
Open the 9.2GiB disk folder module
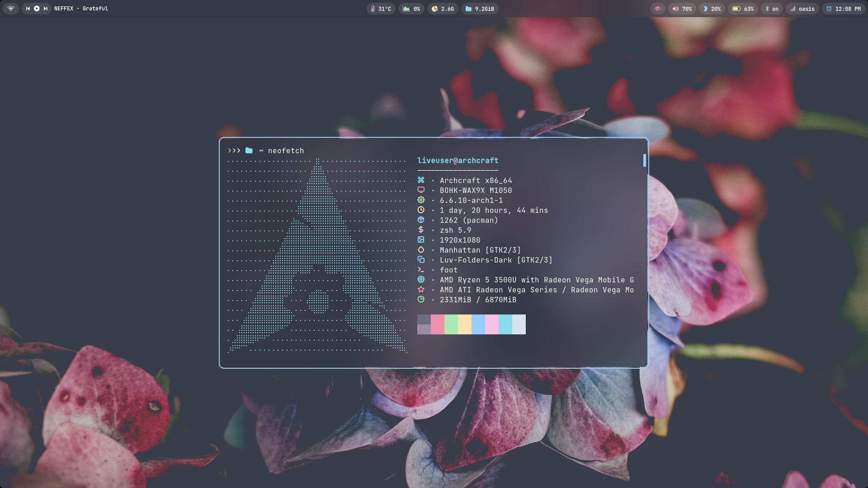(x=480, y=9)
